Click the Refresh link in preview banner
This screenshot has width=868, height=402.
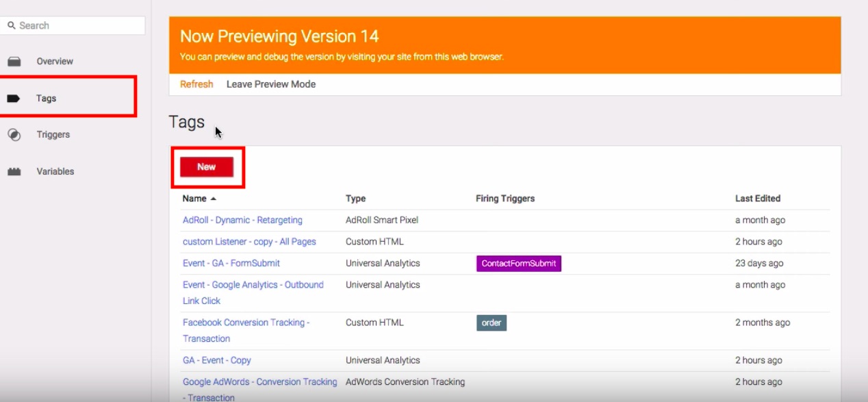click(x=196, y=84)
